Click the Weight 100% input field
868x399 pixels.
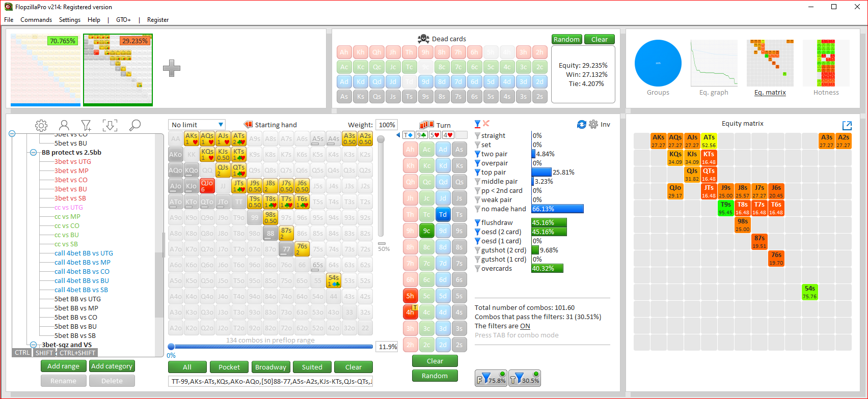pyautogui.click(x=387, y=125)
